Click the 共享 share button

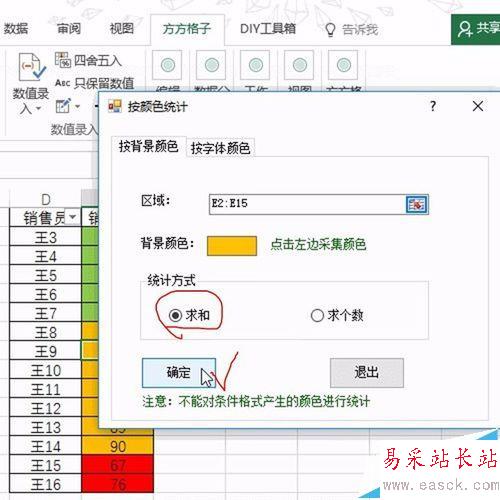[476, 29]
